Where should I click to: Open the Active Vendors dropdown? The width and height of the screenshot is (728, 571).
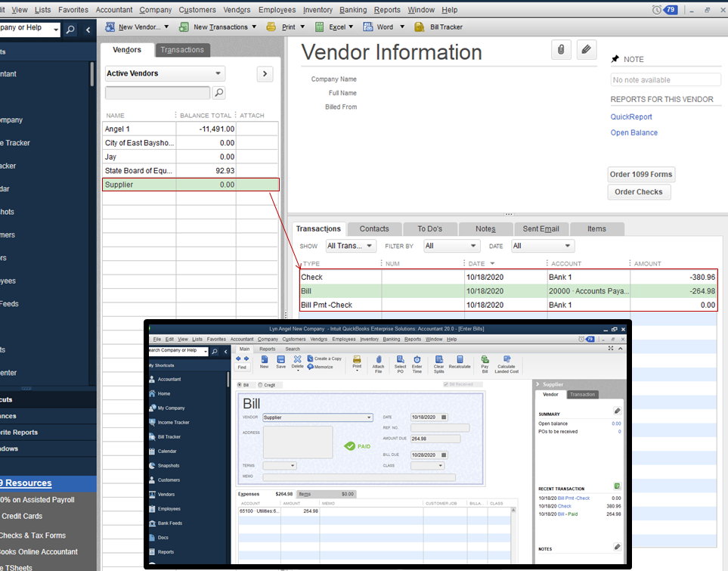coord(165,73)
